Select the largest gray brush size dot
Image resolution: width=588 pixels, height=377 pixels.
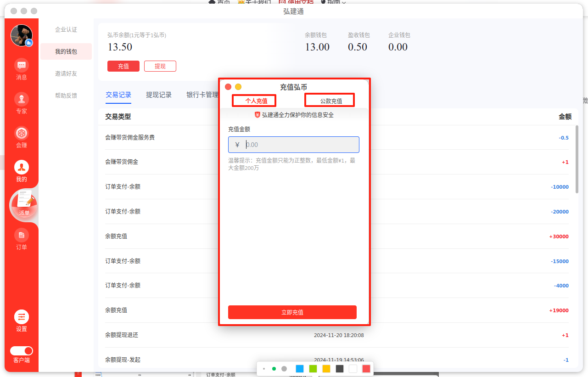[x=284, y=369]
